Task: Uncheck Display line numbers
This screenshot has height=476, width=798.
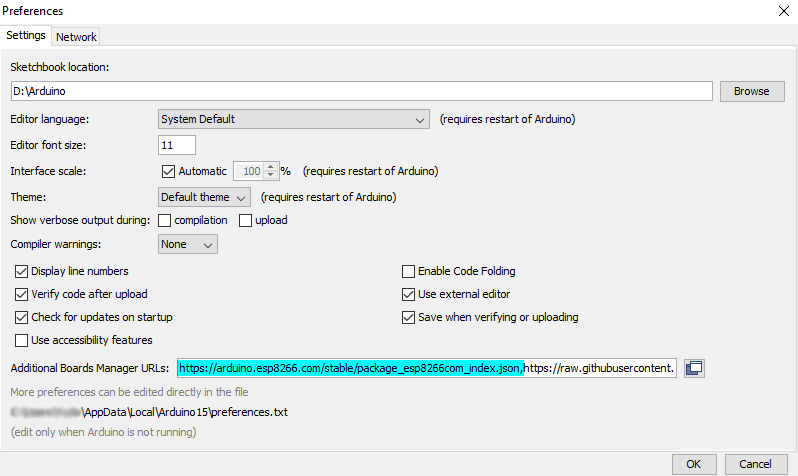Action: [22, 271]
